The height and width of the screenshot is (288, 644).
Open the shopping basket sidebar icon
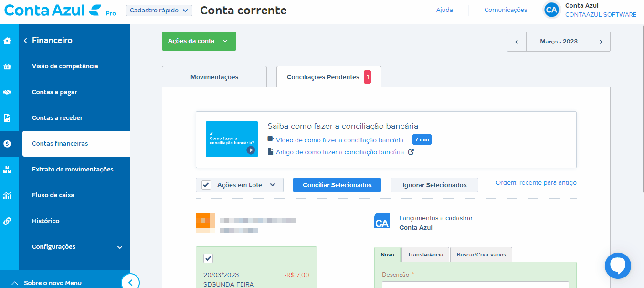7,66
